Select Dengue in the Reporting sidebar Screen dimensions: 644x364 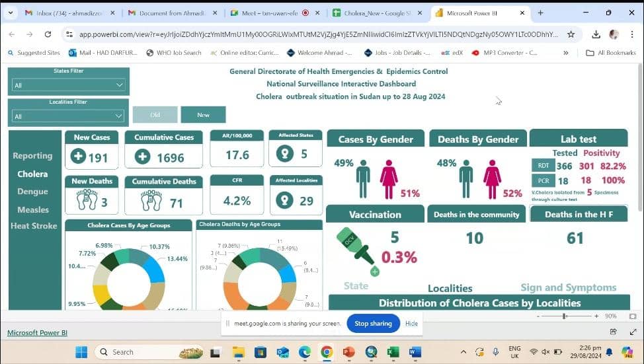pos(32,191)
